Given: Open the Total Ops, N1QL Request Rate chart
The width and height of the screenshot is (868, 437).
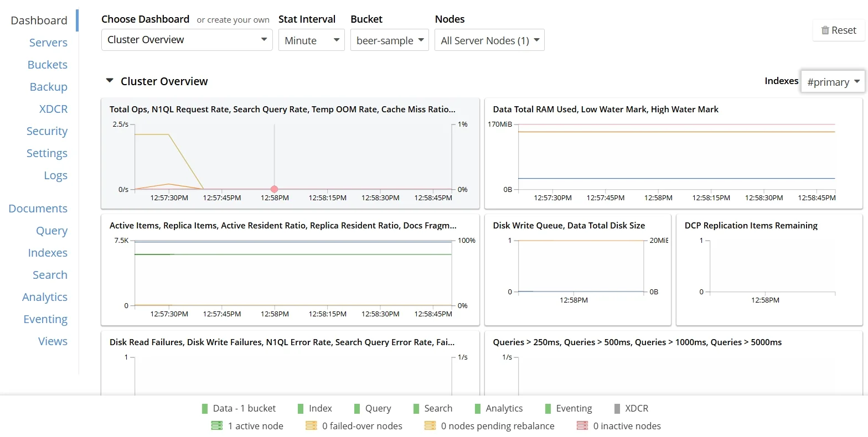Looking at the screenshot, I should click(x=290, y=154).
